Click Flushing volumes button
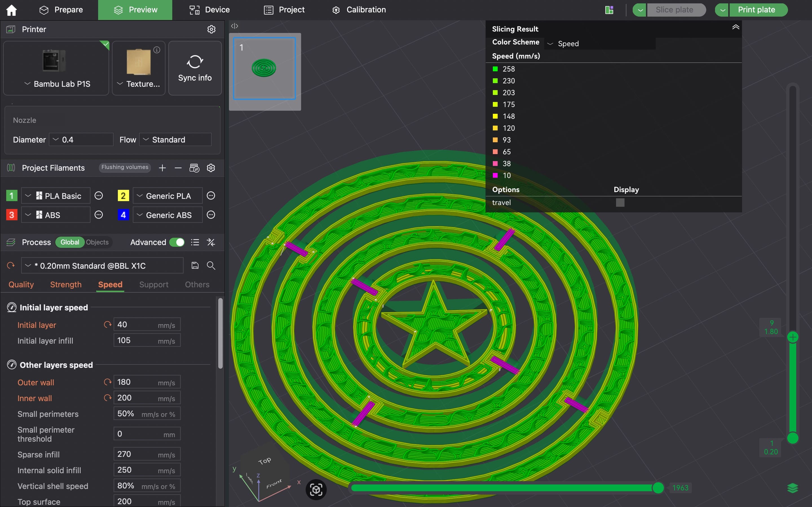This screenshot has width=812, height=507. pos(125,167)
